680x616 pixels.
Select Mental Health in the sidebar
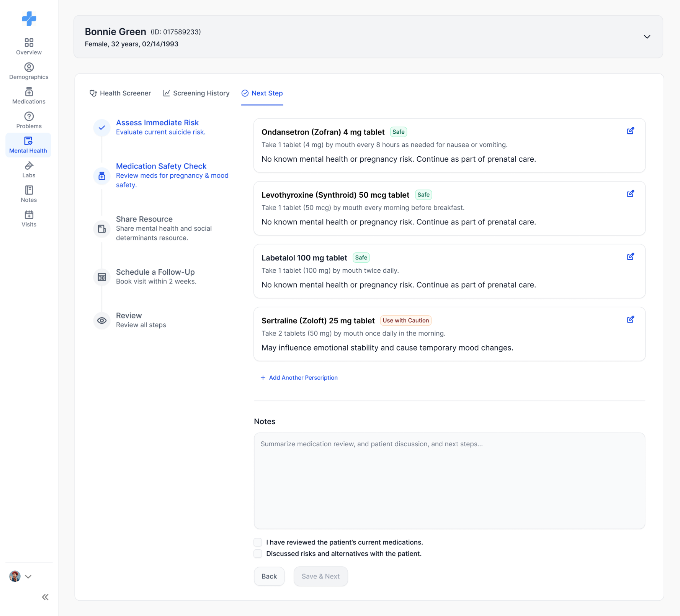(28, 145)
